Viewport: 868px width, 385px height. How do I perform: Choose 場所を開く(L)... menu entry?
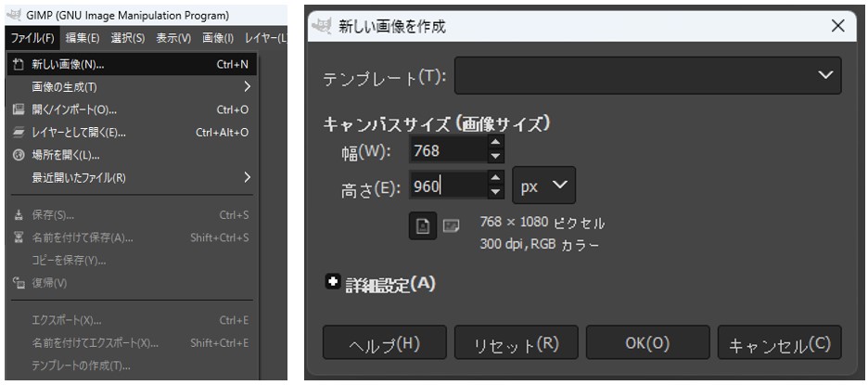[x=131, y=155]
